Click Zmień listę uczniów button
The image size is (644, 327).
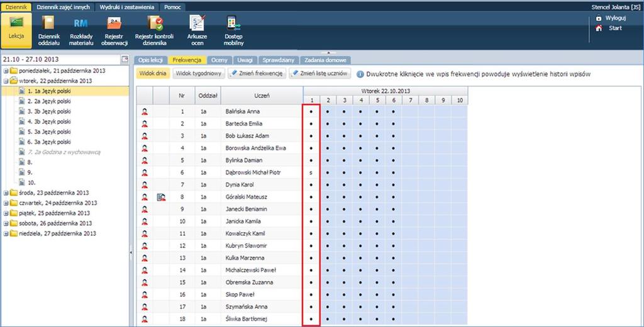click(320, 74)
